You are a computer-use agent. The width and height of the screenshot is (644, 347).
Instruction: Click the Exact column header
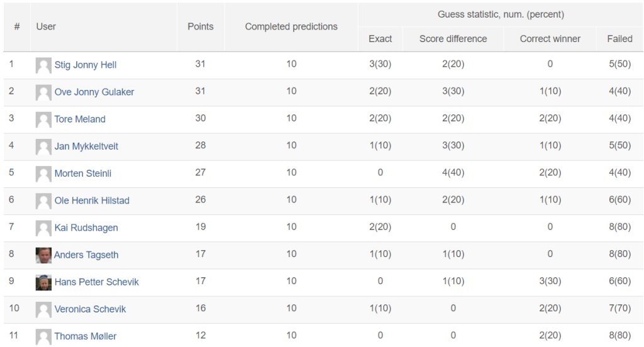[x=380, y=39]
